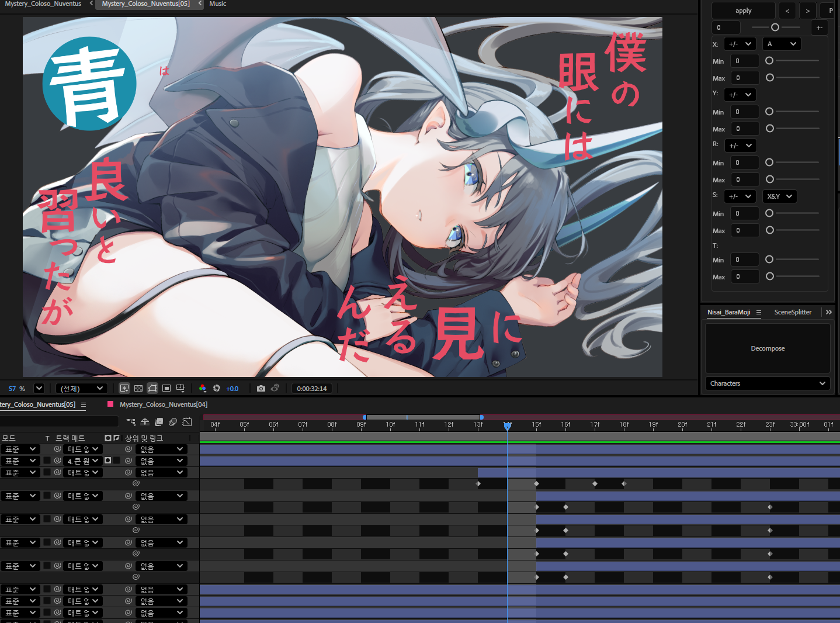The width and height of the screenshot is (840, 623).
Task: Click the pink label of the Mystery_Coloso_Nuventus[04] tab
Action: [110, 404]
